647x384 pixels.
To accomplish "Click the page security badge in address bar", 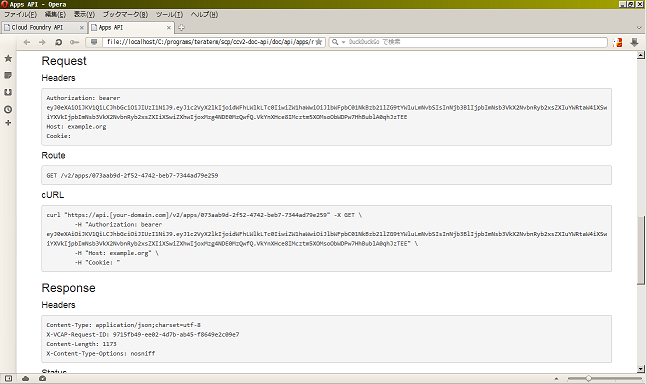I will tap(94, 42).
